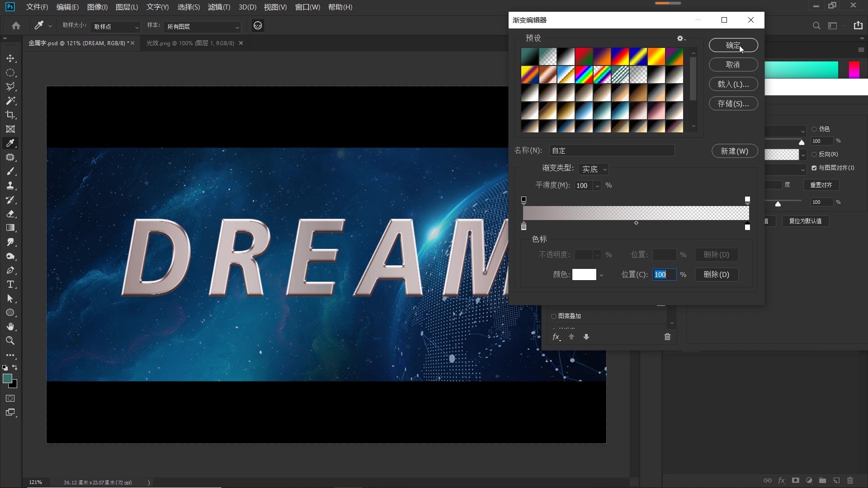Select the Crop tool
This screenshot has height=488, width=868.
coord(10,115)
